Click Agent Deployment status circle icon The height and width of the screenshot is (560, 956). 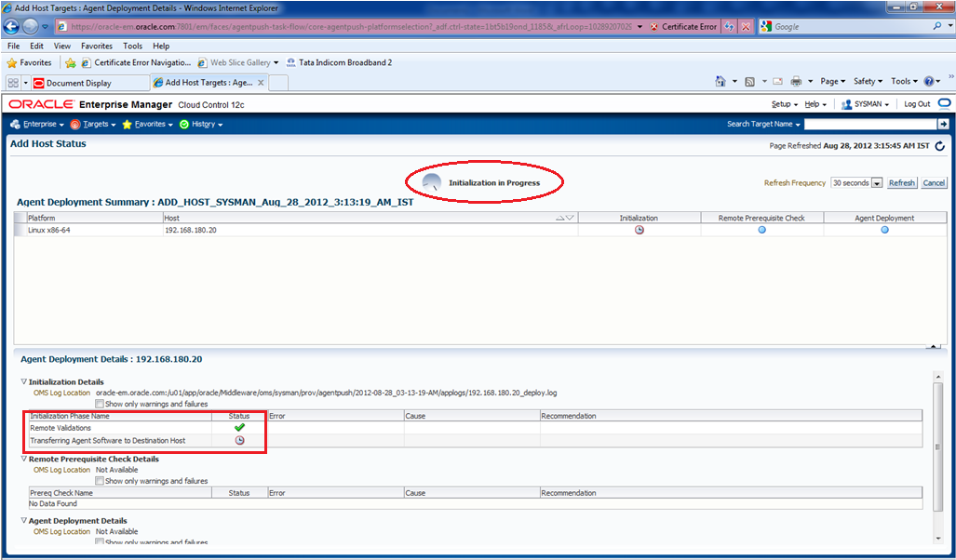[x=884, y=230]
